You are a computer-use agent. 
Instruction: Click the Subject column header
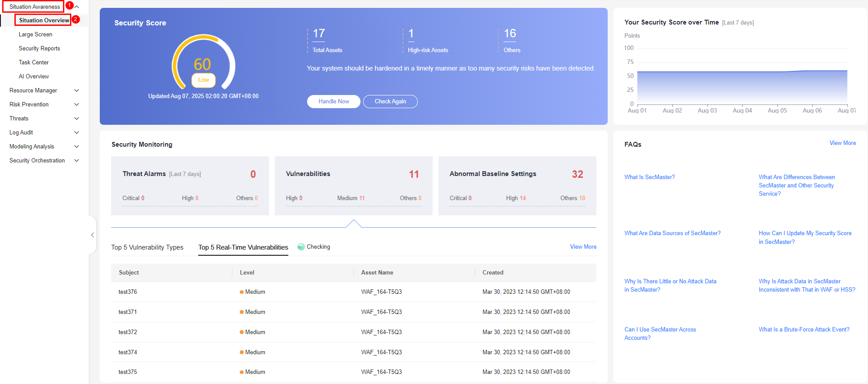point(129,272)
